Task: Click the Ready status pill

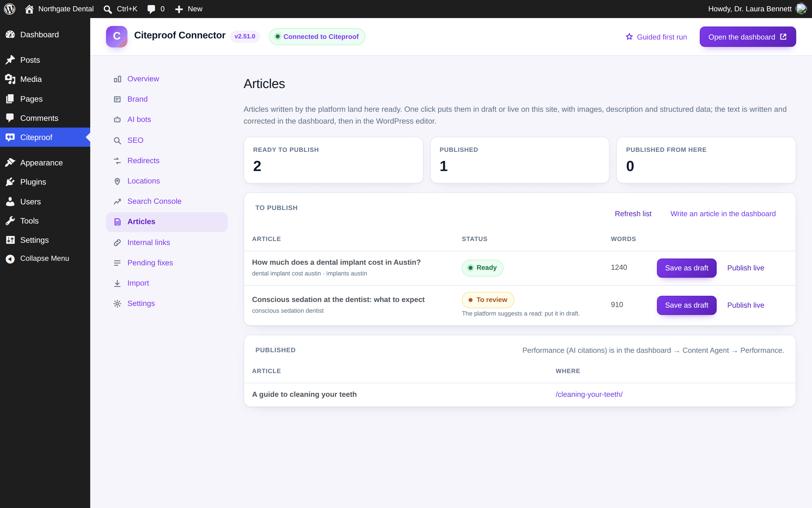Action: [482, 268]
